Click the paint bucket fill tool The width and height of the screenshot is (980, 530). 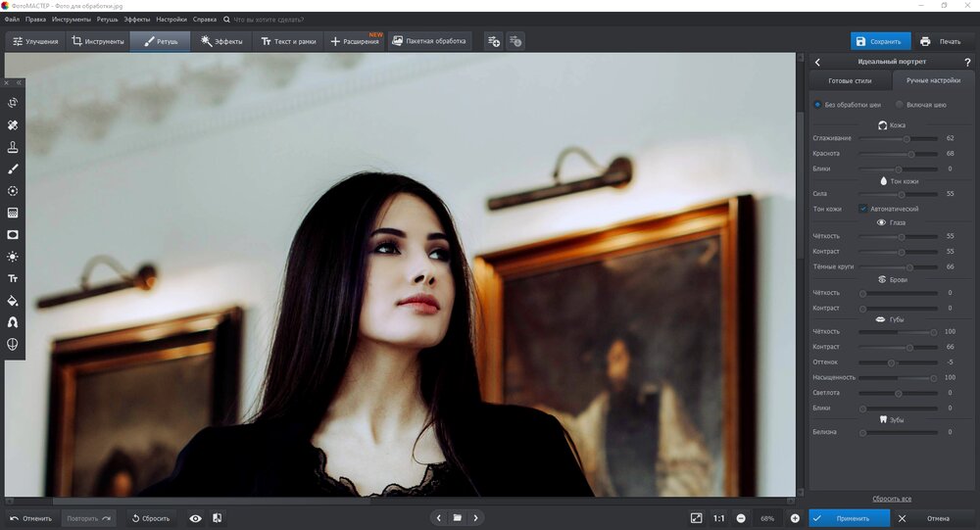pyautogui.click(x=13, y=301)
